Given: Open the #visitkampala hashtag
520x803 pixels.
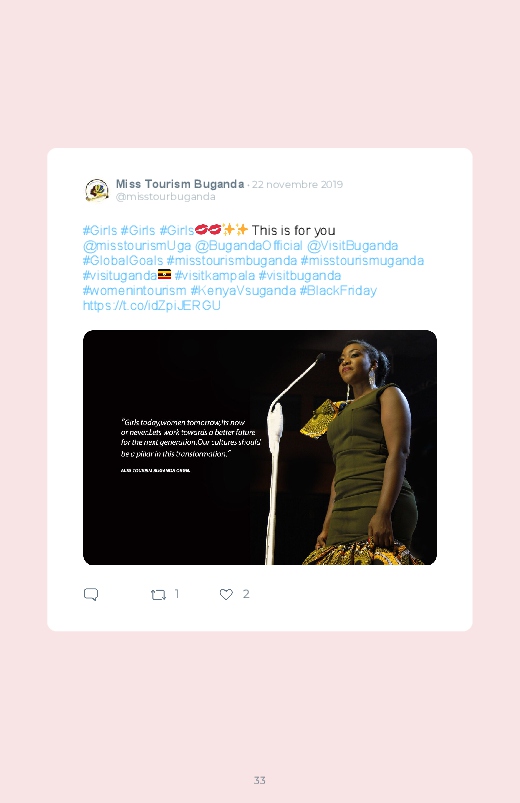Looking at the screenshot, I should pyautogui.click(x=215, y=276).
